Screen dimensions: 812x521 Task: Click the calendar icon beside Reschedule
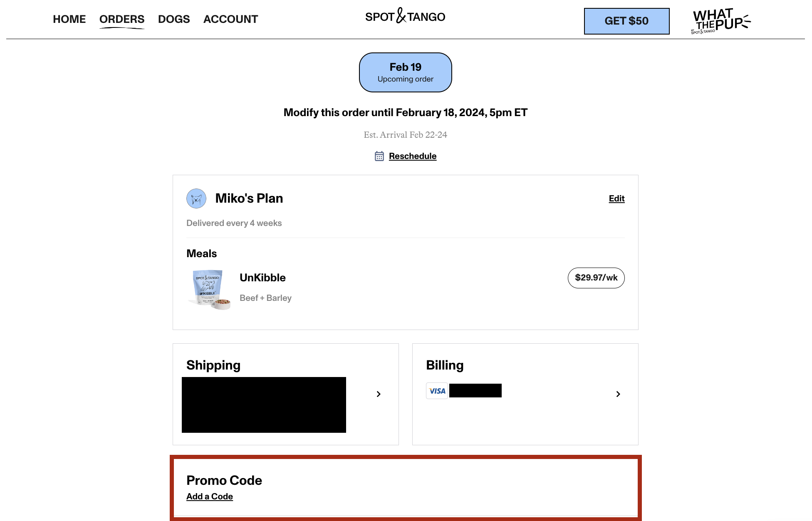point(379,156)
